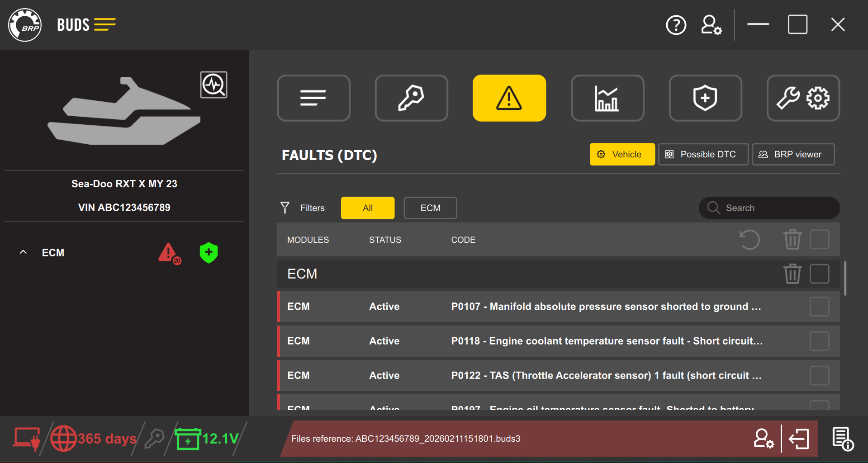Toggle the ECM group select-all checkbox

point(819,274)
